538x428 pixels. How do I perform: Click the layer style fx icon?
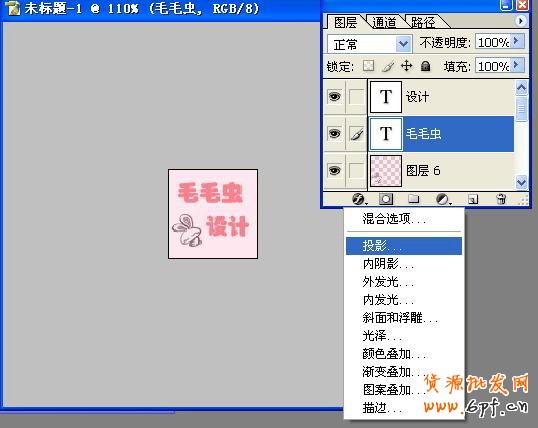click(x=359, y=199)
